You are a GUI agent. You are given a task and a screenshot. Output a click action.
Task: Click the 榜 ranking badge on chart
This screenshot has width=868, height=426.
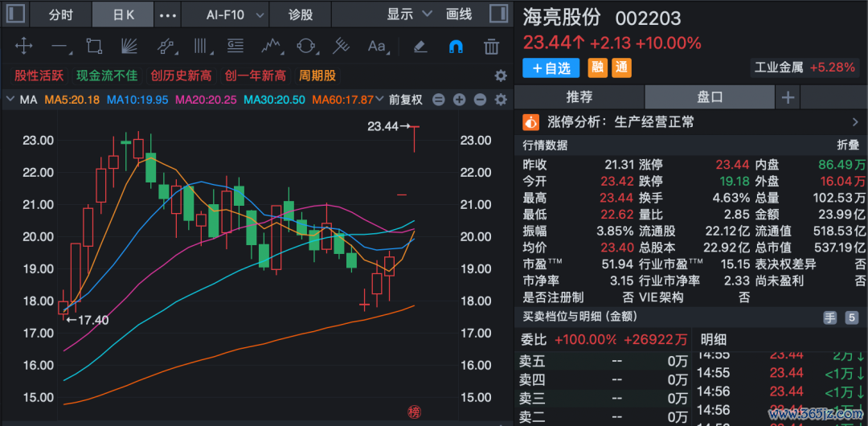click(414, 412)
